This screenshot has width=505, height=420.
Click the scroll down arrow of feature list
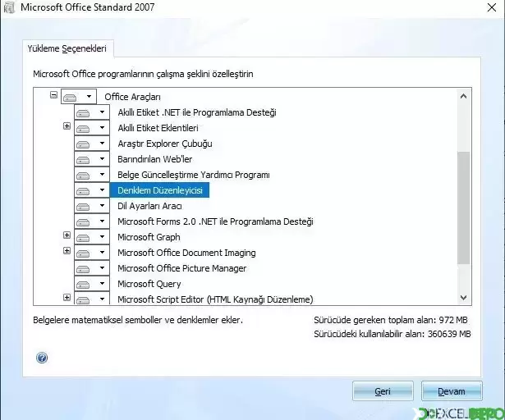point(463,298)
